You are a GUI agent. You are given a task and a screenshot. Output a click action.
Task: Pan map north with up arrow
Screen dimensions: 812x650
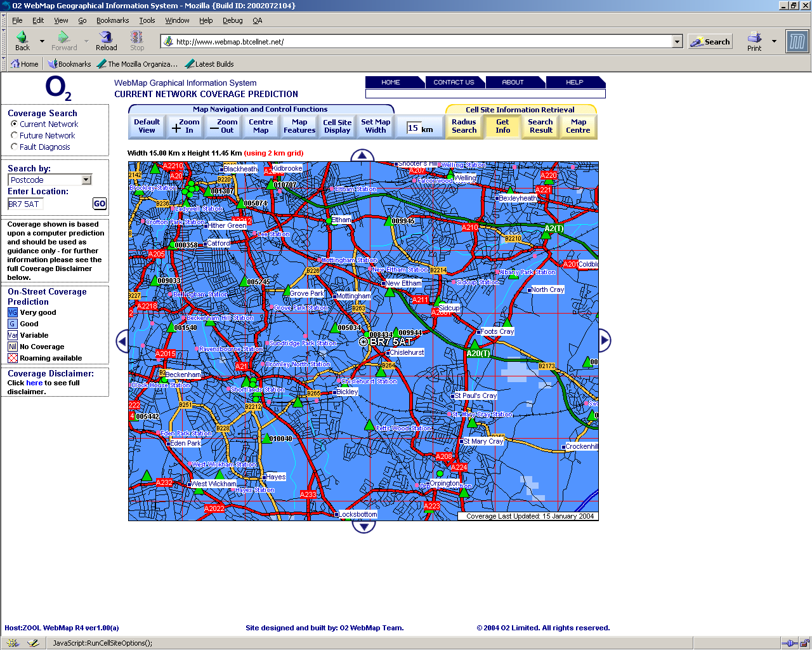tap(362, 155)
